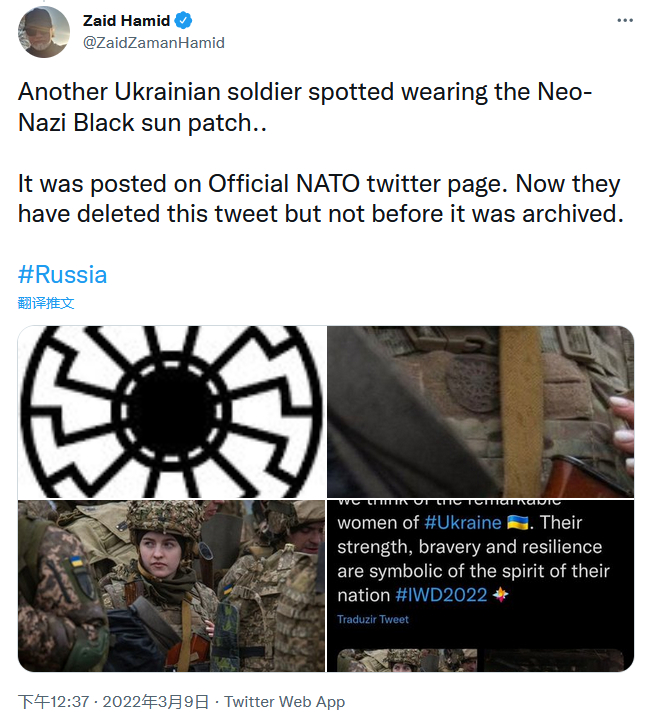653x720 pixels.
Task: Open the Zaid Hamid display name link
Action: pyautogui.click(x=126, y=21)
